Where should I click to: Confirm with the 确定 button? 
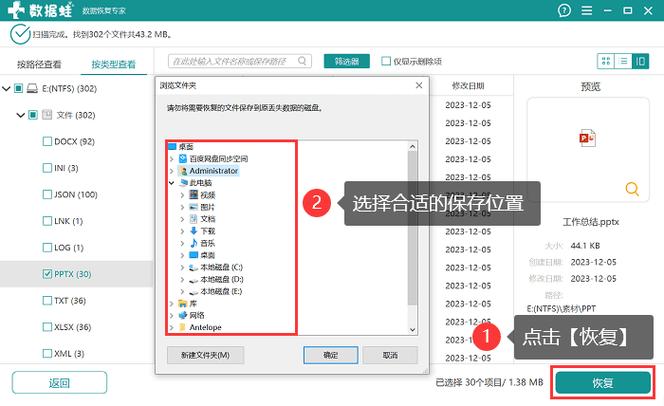click(x=331, y=355)
